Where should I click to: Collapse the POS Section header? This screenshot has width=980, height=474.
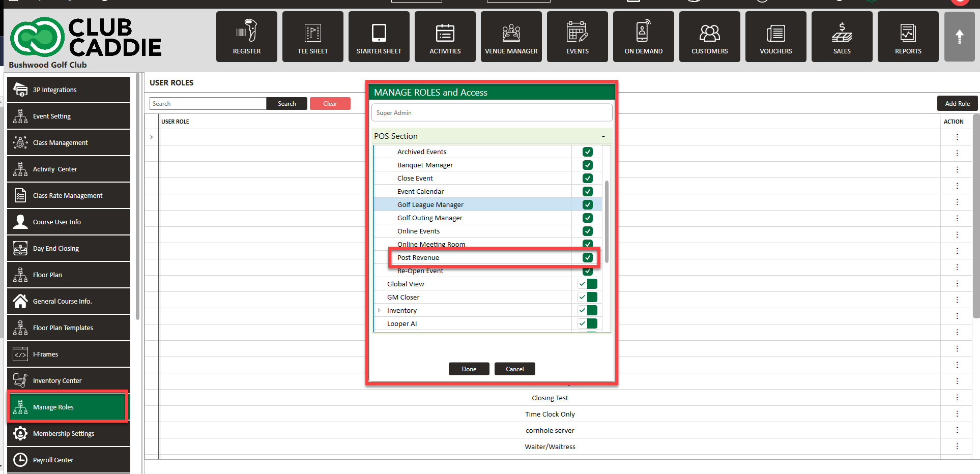(x=603, y=136)
